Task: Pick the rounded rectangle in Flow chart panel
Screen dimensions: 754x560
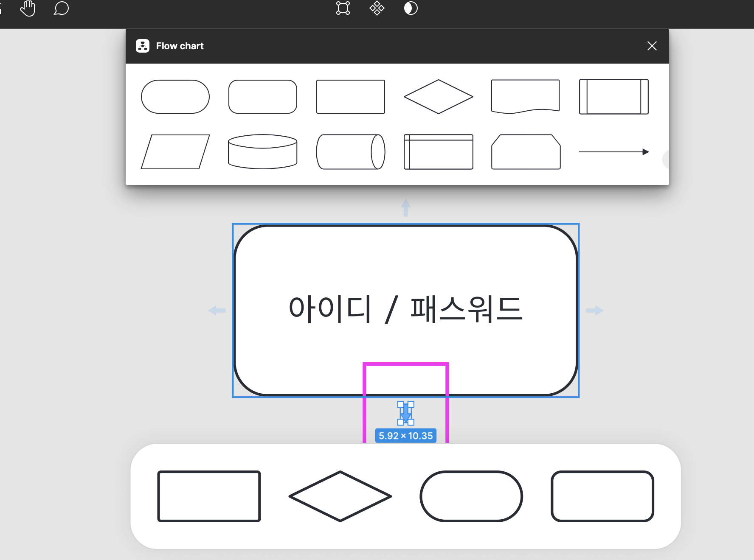Action: pyautogui.click(x=263, y=97)
